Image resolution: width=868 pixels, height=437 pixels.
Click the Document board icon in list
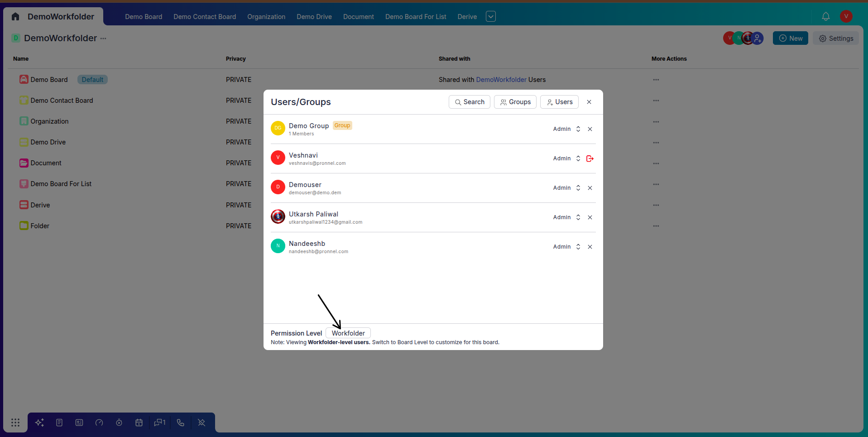tap(24, 163)
